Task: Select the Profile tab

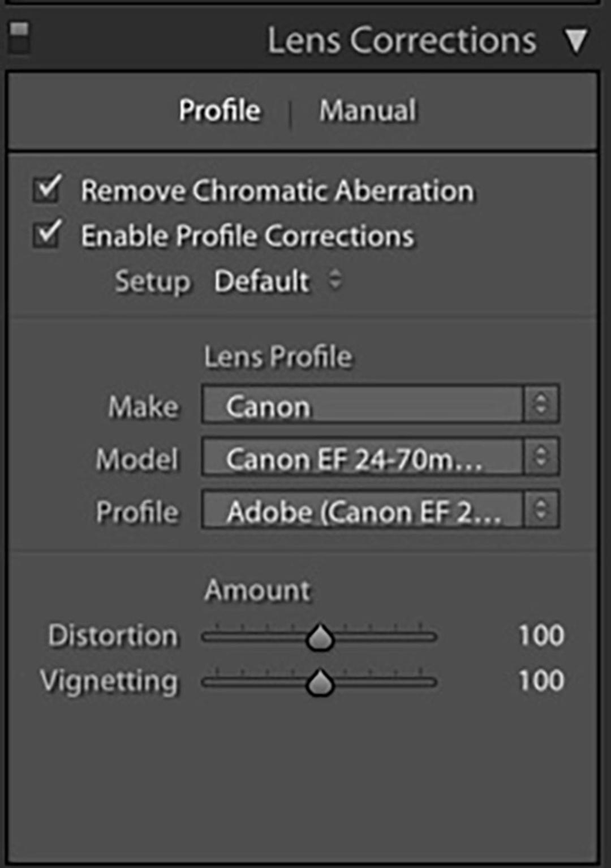Action: [220, 110]
